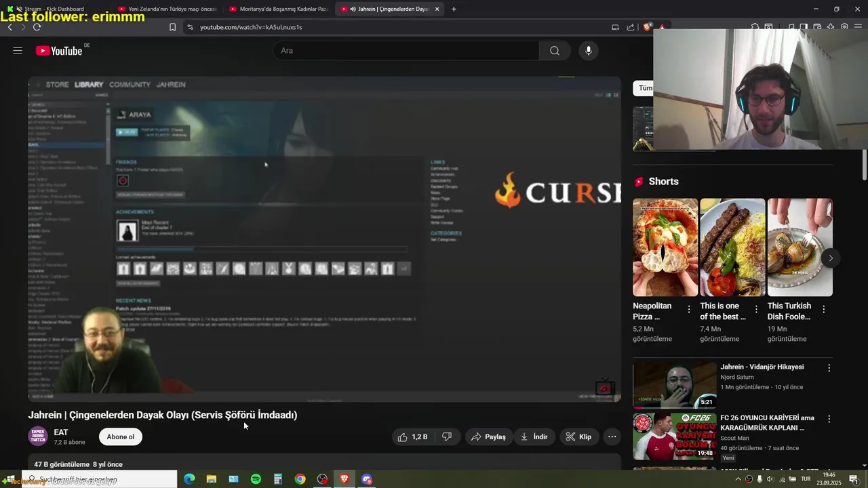Image resolution: width=868 pixels, height=488 pixels.
Task: Switch input language from TUR indicator
Action: (806, 479)
